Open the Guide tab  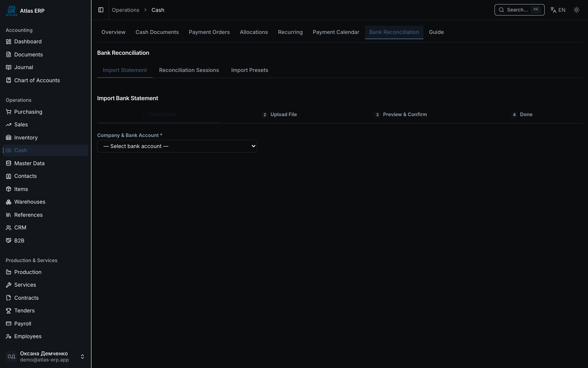(x=436, y=32)
